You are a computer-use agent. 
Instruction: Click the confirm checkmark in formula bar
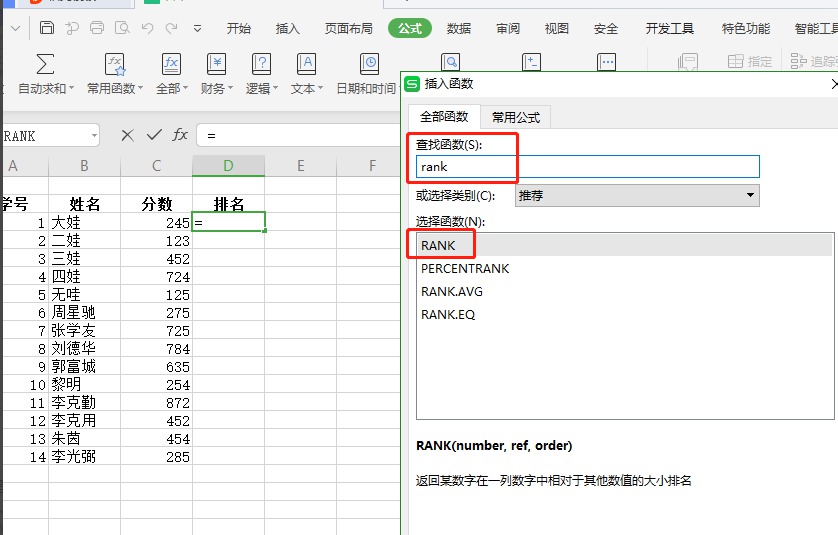[x=154, y=135]
